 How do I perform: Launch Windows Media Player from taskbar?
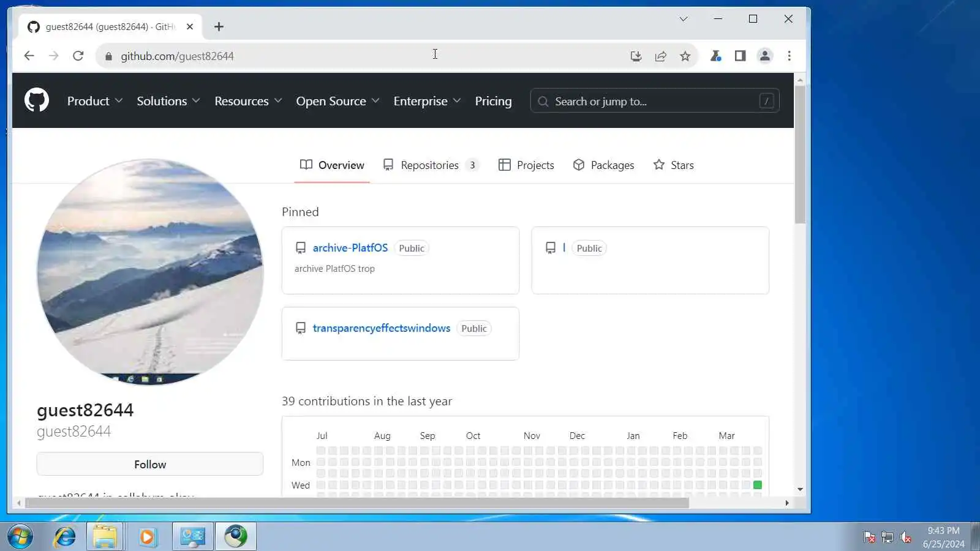pyautogui.click(x=147, y=537)
